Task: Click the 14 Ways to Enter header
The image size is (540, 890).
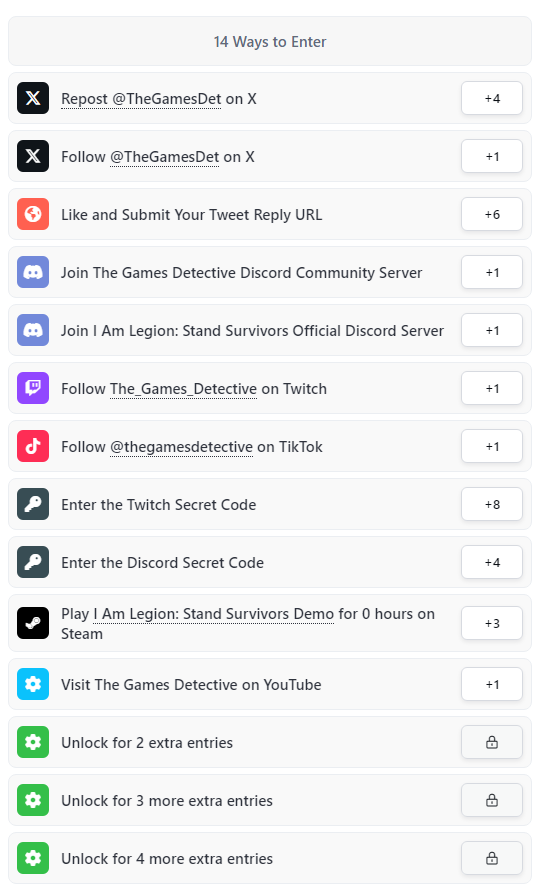Action: [x=270, y=41]
